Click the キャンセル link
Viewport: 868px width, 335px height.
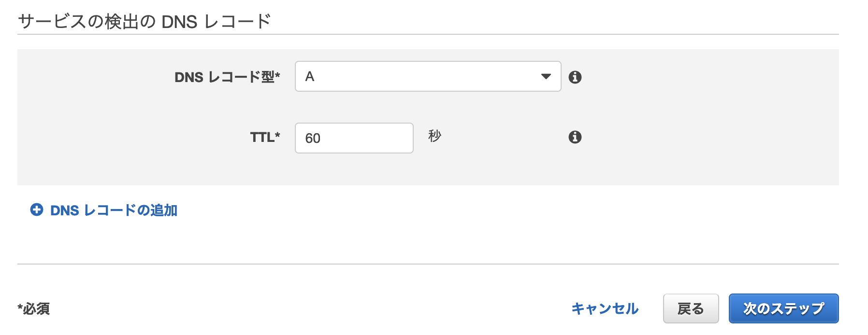pos(605,308)
